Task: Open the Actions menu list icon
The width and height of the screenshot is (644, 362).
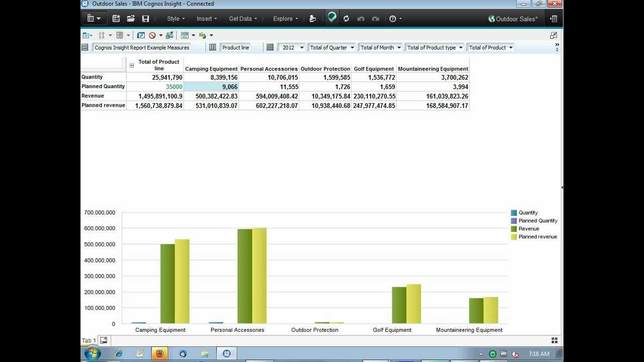Action: tap(94, 19)
